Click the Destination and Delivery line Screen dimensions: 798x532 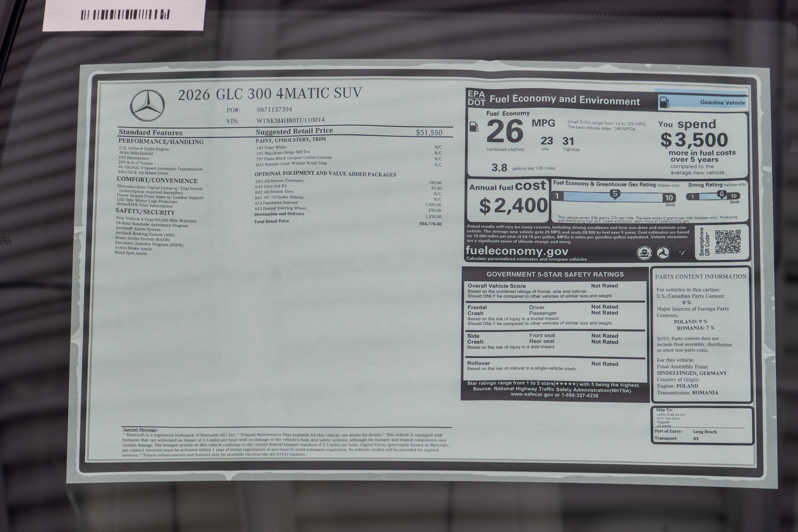(279, 214)
